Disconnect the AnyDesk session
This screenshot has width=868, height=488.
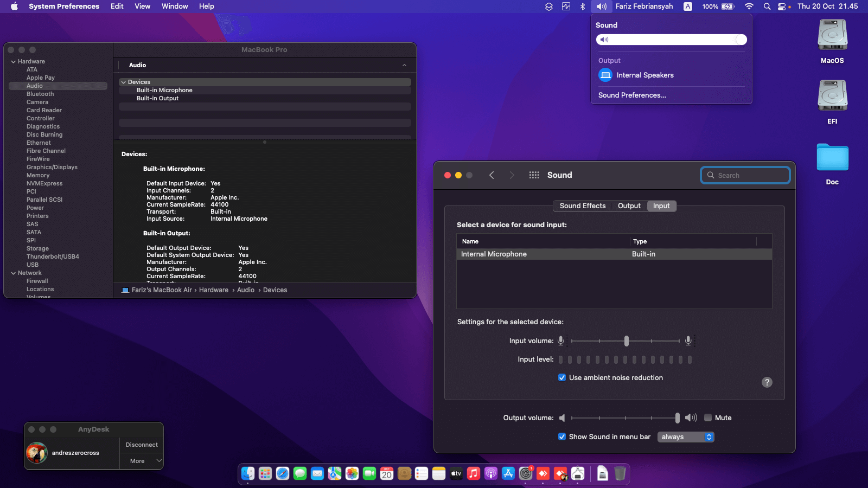coord(142,445)
